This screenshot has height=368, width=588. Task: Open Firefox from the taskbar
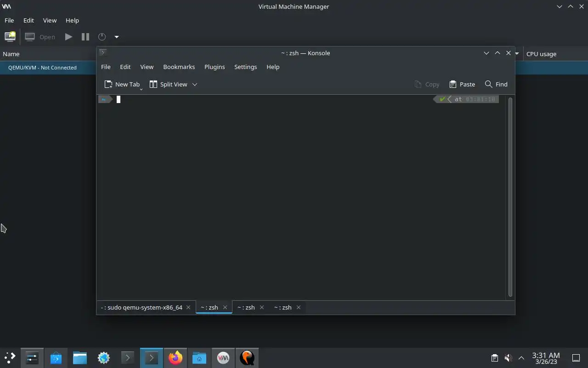pos(175,357)
